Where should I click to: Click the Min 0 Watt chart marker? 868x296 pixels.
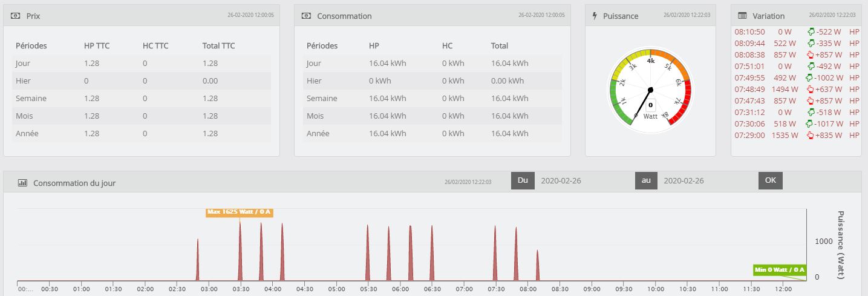(x=780, y=270)
